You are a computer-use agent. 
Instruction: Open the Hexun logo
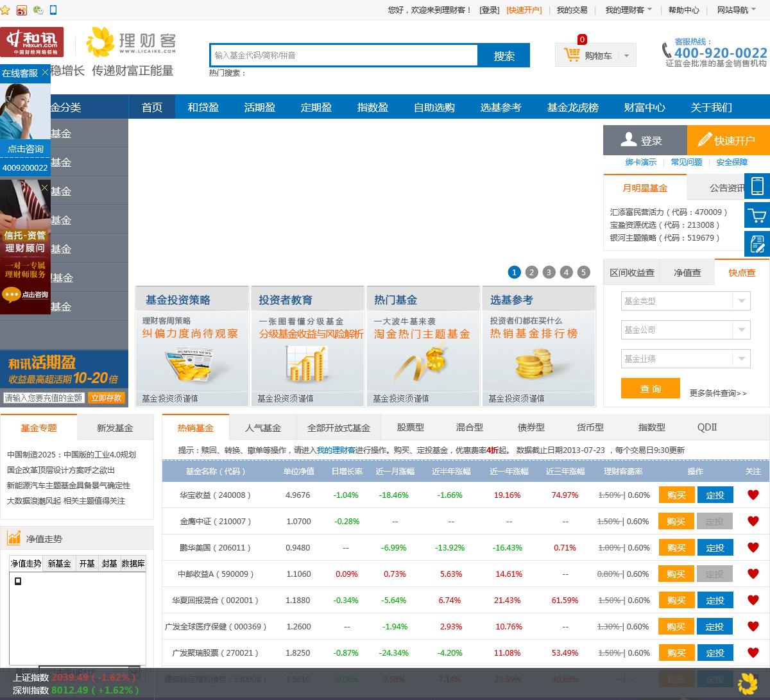(x=32, y=42)
